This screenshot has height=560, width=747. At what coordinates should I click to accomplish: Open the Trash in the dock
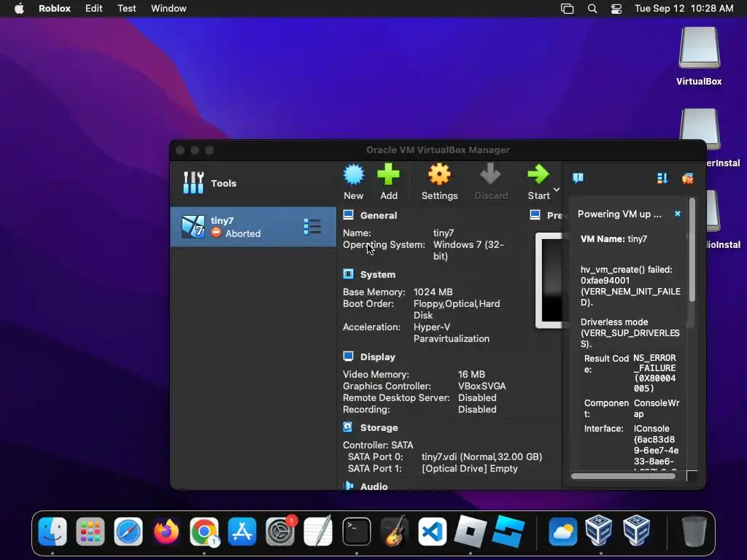click(694, 531)
